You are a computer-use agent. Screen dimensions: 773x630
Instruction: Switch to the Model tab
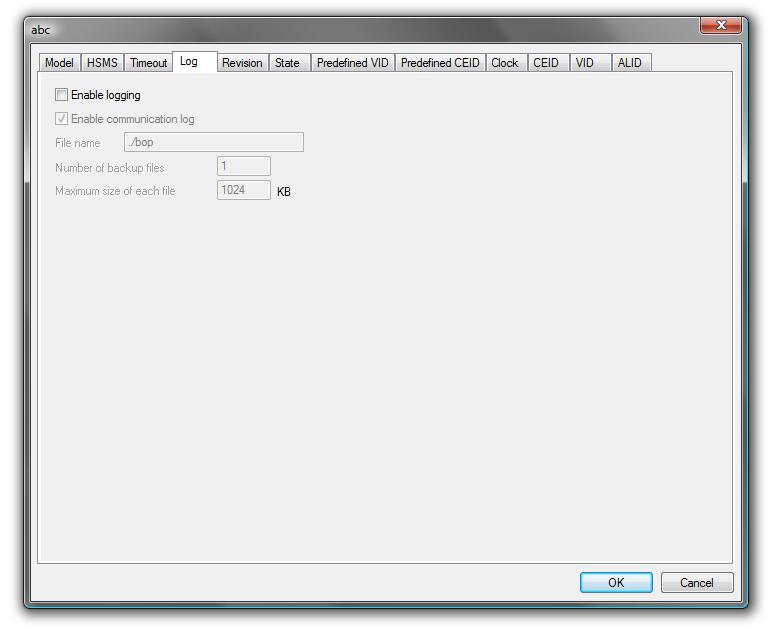coord(59,63)
